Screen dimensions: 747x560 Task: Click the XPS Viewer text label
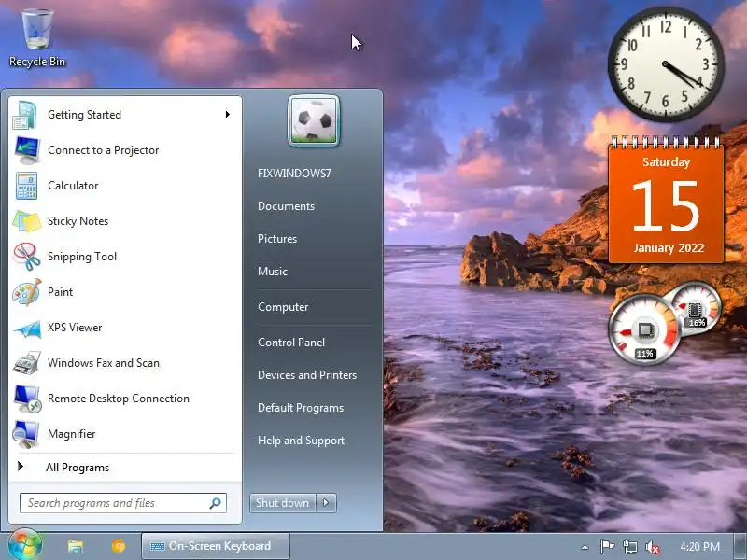[x=75, y=328]
